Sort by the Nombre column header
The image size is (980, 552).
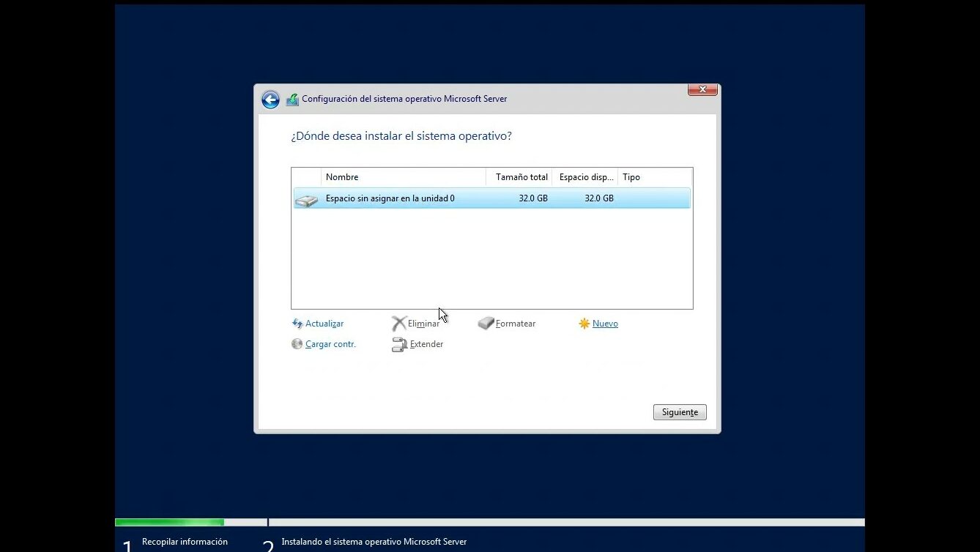point(403,177)
